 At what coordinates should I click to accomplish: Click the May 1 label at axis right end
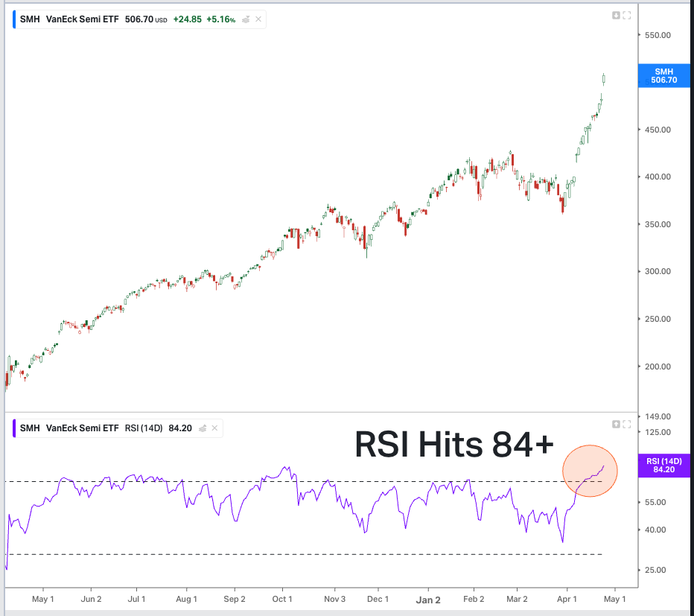click(x=614, y=599)
